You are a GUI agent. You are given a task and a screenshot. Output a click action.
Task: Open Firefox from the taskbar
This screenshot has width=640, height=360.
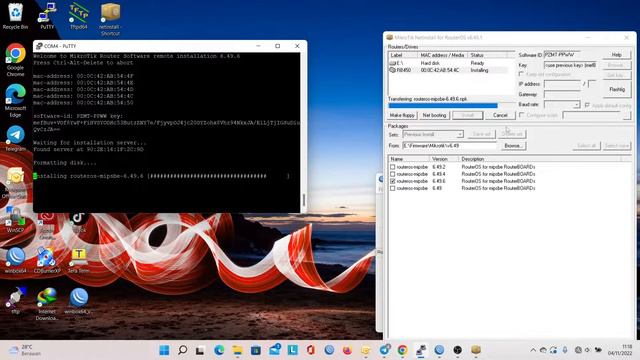pos(347,350)
